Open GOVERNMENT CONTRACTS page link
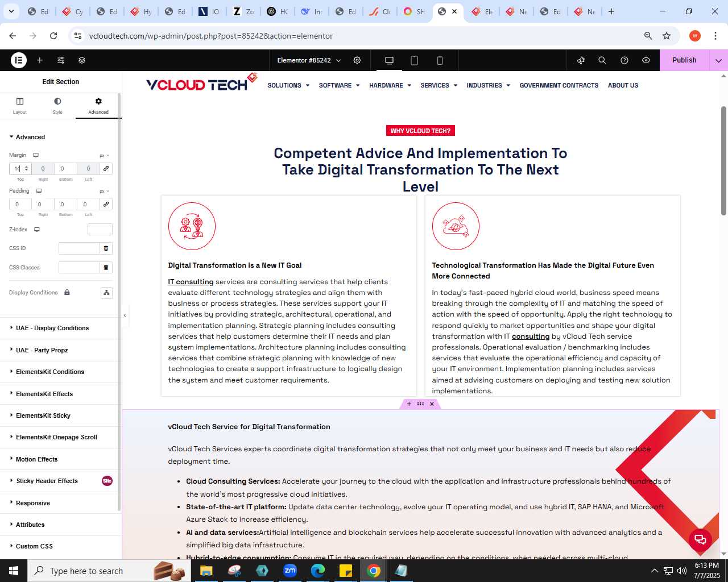The image size is (728, 582). click(559, 85)
